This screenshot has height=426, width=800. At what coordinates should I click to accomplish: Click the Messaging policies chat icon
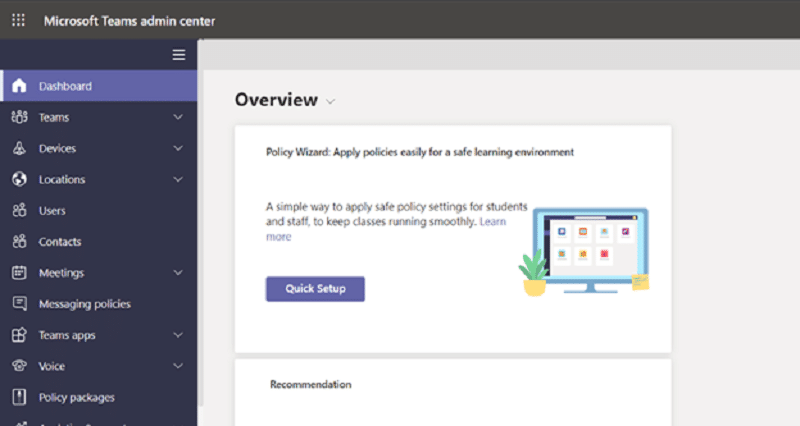(x=19, y=304)
